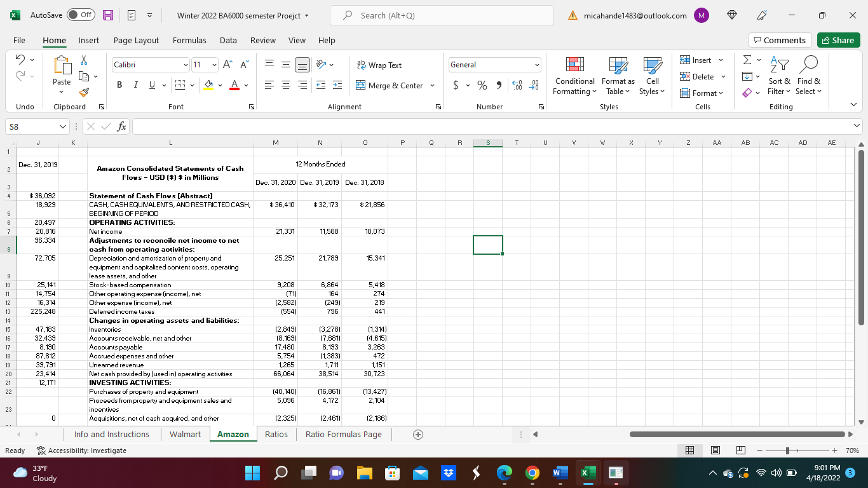Toggle the AutoSave switch
Viewport: 868px width, 488px height.
coord(81,15)
